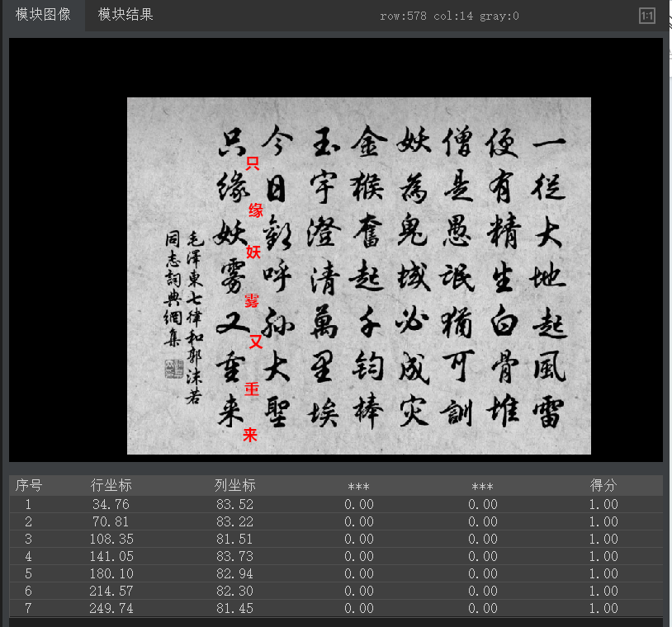Select row coordinate value 34.76

coord(111,505)
